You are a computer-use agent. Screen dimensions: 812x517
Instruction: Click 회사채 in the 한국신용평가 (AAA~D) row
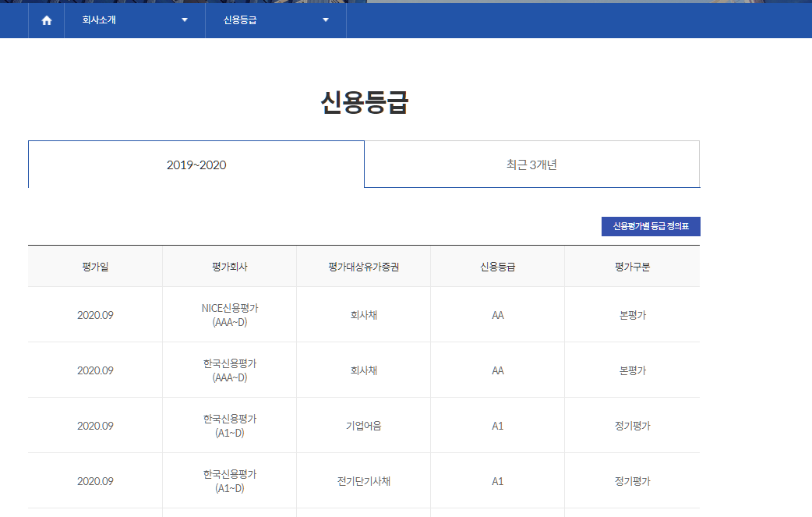tap(364, 370)
